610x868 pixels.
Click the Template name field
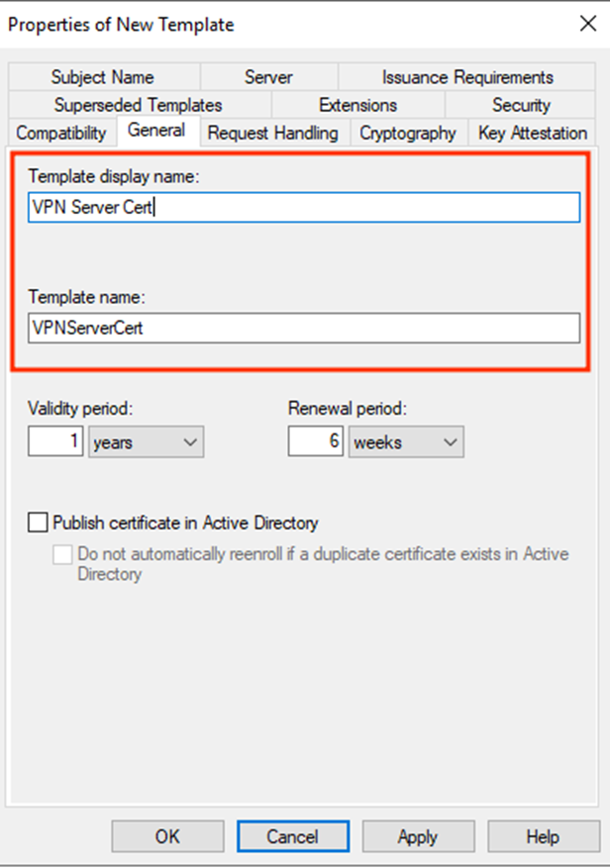[304, 328]
